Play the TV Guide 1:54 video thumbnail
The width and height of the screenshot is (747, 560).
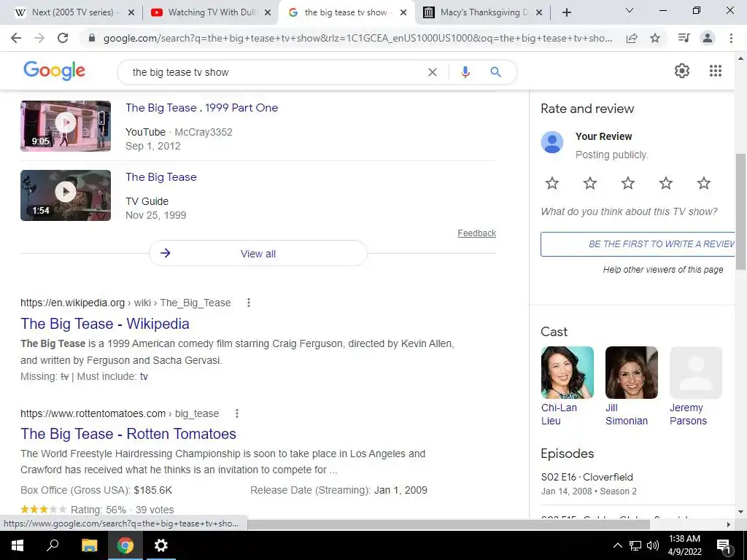click(x=66, y=195)
